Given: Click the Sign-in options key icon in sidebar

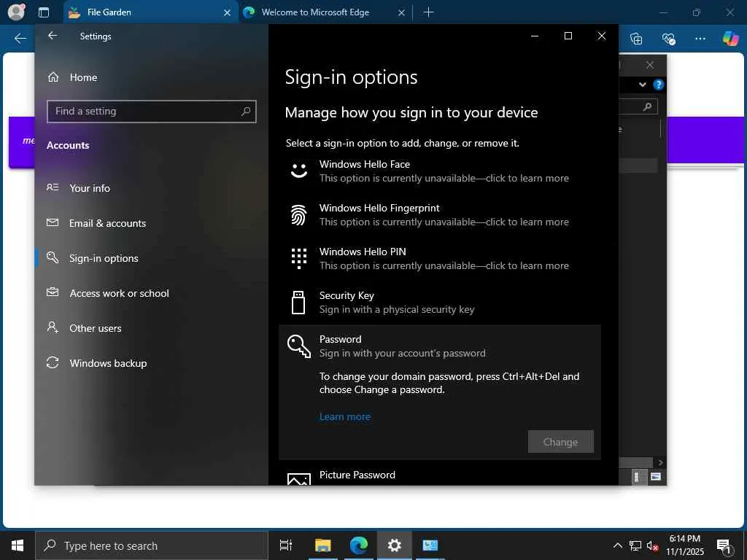Looking at the screenshot, I should click(x=53, y=257).
